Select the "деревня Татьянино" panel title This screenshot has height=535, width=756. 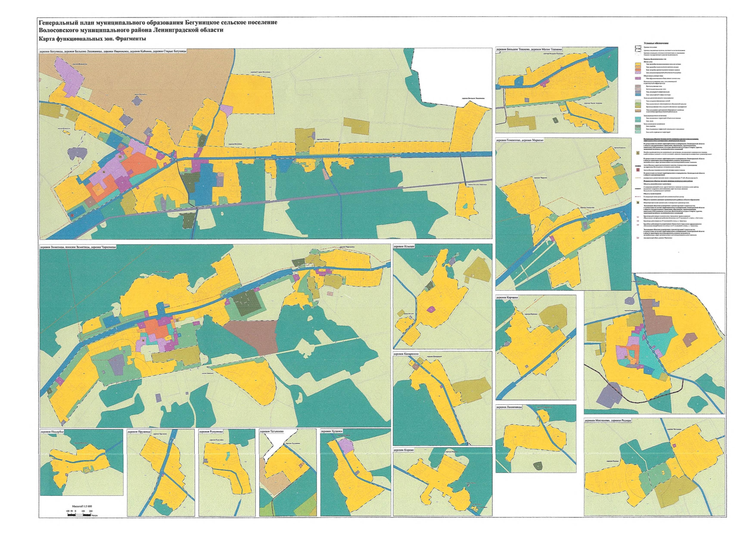[272, 432]
